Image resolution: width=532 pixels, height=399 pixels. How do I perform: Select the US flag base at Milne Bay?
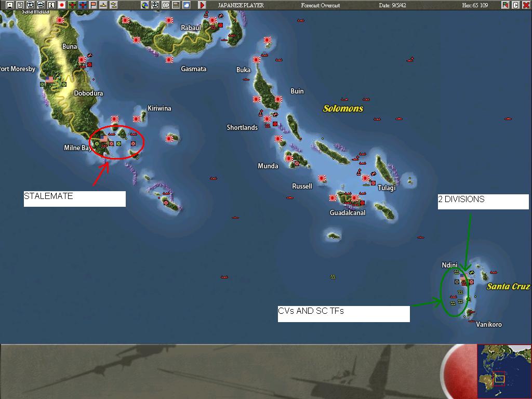pyautogui.click(x=104, y=138)
